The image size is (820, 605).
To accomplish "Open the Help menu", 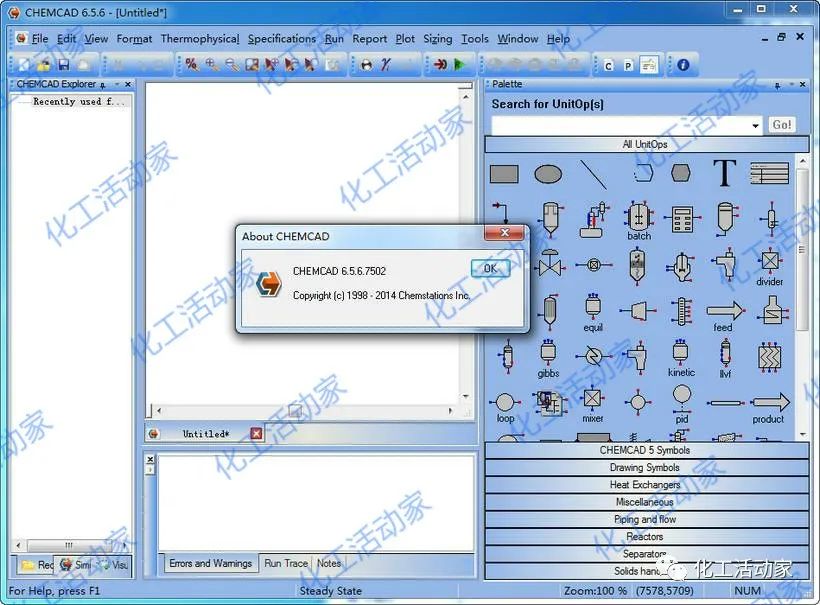I will pos(559,39).
